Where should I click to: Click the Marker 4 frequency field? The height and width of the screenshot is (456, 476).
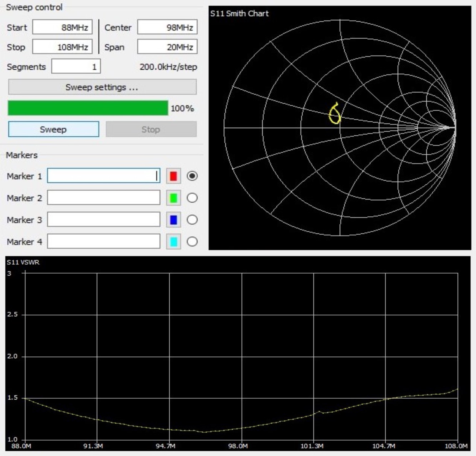104,241
